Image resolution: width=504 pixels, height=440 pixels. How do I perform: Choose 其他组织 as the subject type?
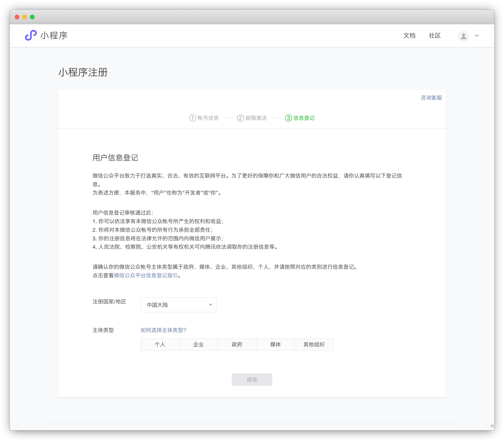click(314, 344)
